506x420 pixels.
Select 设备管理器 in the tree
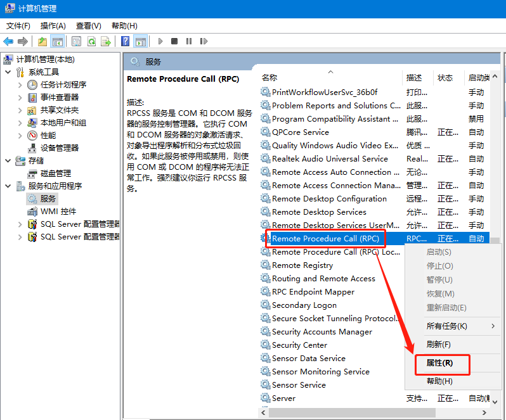click(x=60, y=148)
